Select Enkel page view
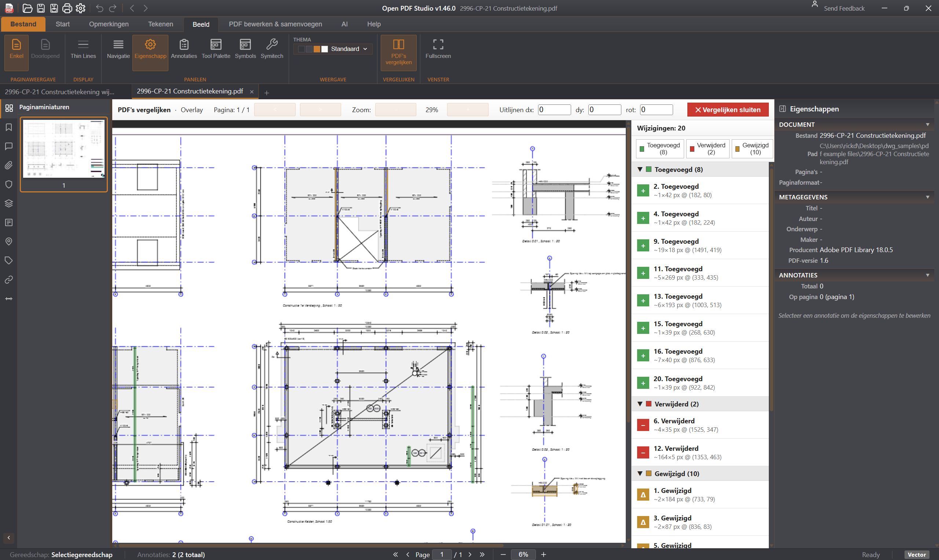Viewport: 939px width, 560px height. coord(17,52)
